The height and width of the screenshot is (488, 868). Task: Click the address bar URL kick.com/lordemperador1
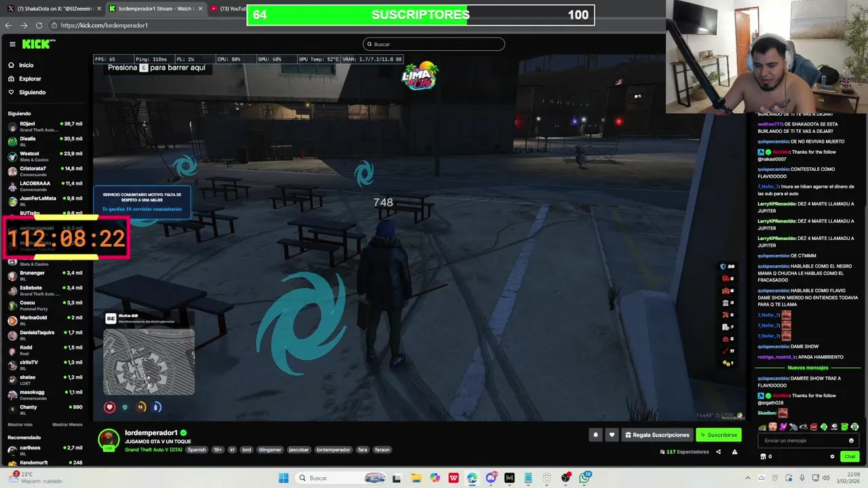pos(104,25)
